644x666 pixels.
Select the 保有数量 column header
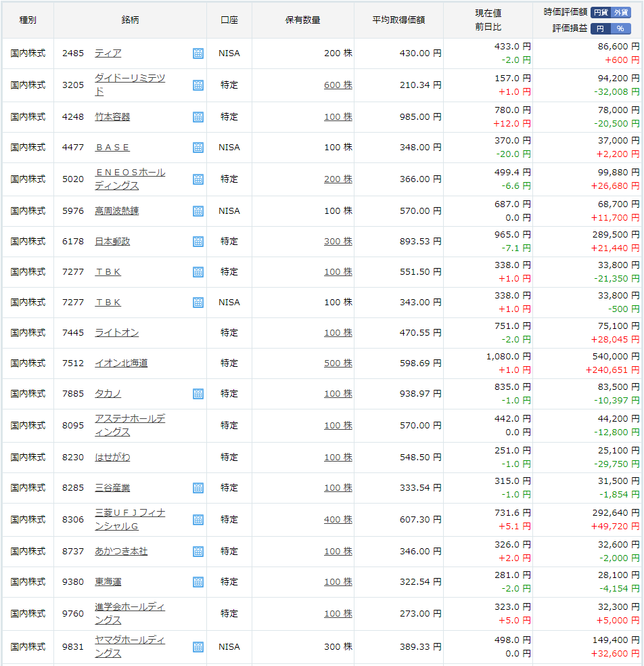302,20
